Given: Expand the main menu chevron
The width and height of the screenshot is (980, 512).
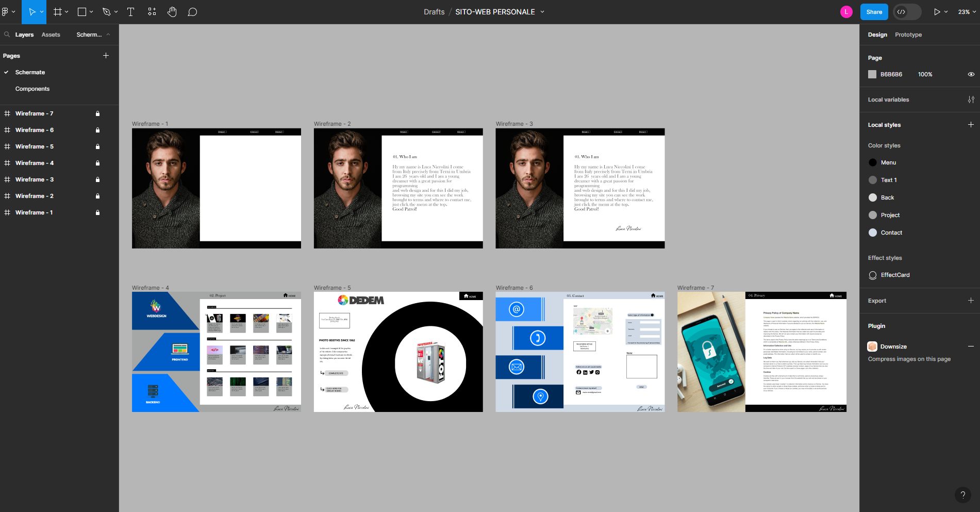Looking at the screenshot, I should click(13, 12).
